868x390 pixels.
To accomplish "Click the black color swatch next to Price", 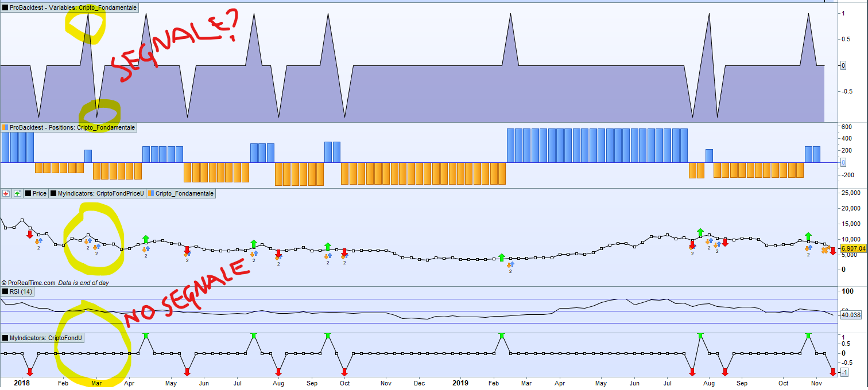I will point(28,194).
